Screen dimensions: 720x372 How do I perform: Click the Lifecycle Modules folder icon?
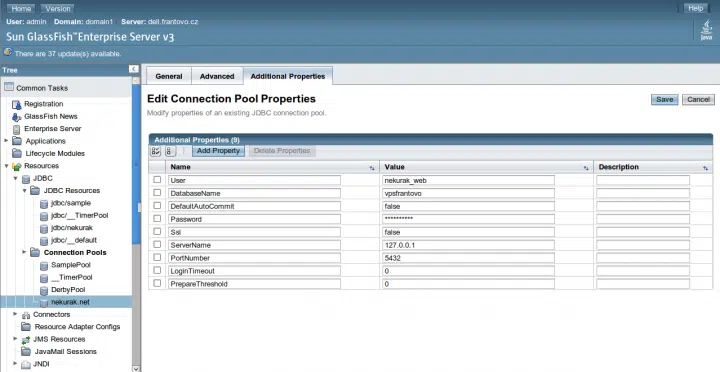[x=17, y=153]
